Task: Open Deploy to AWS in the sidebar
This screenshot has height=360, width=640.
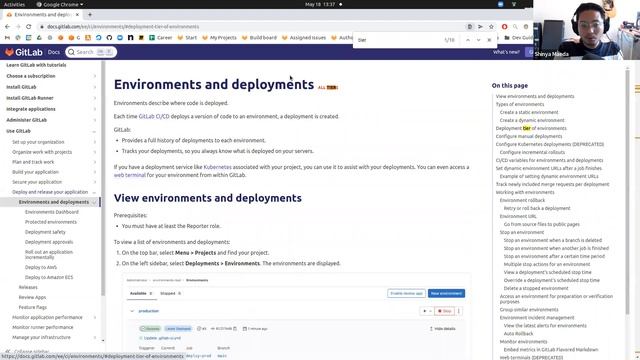Action: tap(41, 267)
